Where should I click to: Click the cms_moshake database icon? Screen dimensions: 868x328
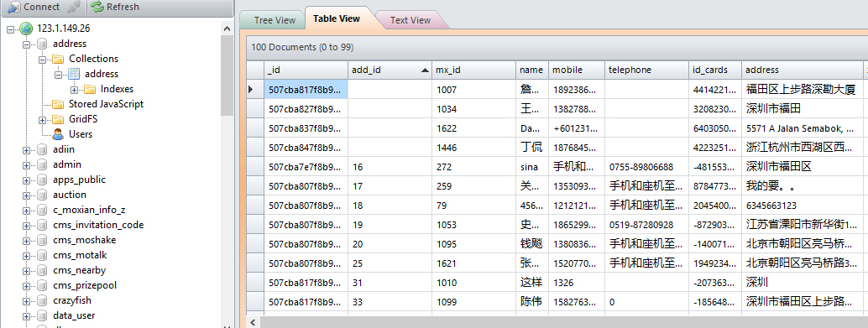coord(41,241)
